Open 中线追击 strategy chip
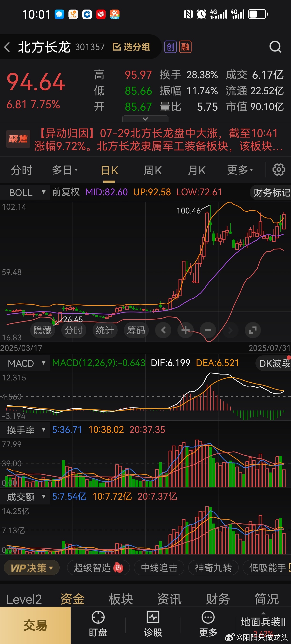Viewport: 291px width, 644px height. point(159,568)
